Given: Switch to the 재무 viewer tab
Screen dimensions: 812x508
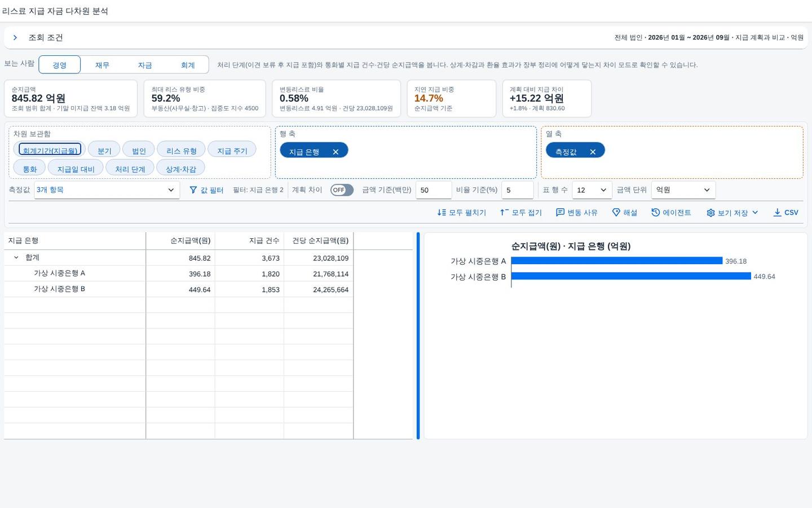Looking at the screenshot, I should coord(102,65).
